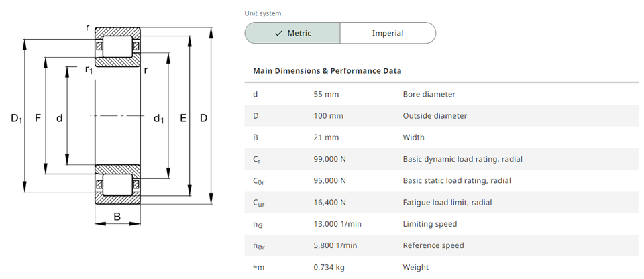Click the B width label under drawing

coord(117,217)
